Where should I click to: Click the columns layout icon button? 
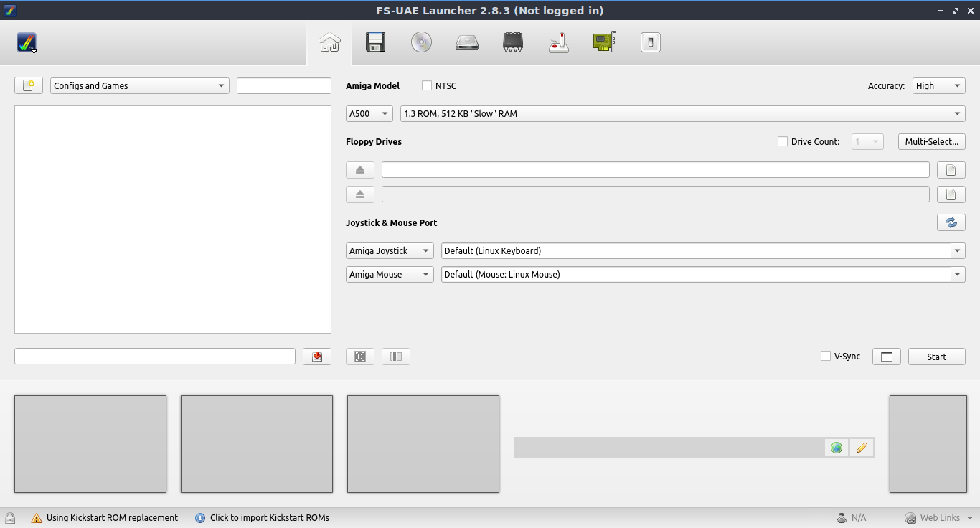tap(396, 357)
